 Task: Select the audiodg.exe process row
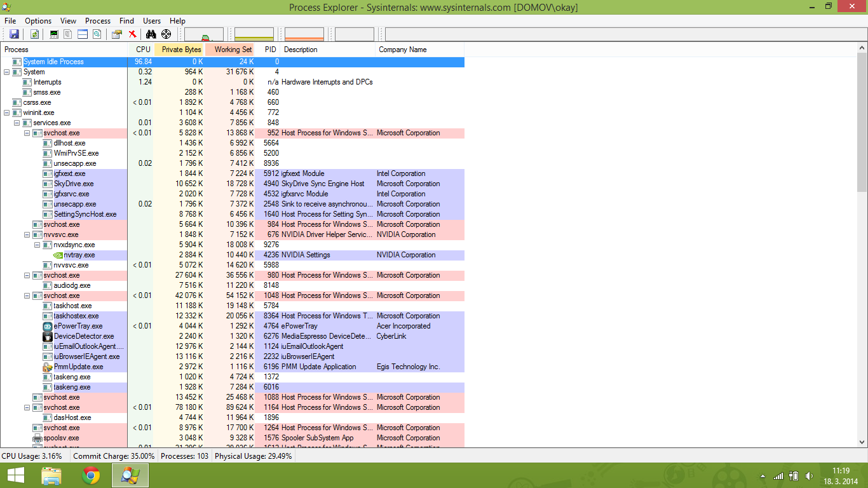pyautogui.click(x=233, y=285)
